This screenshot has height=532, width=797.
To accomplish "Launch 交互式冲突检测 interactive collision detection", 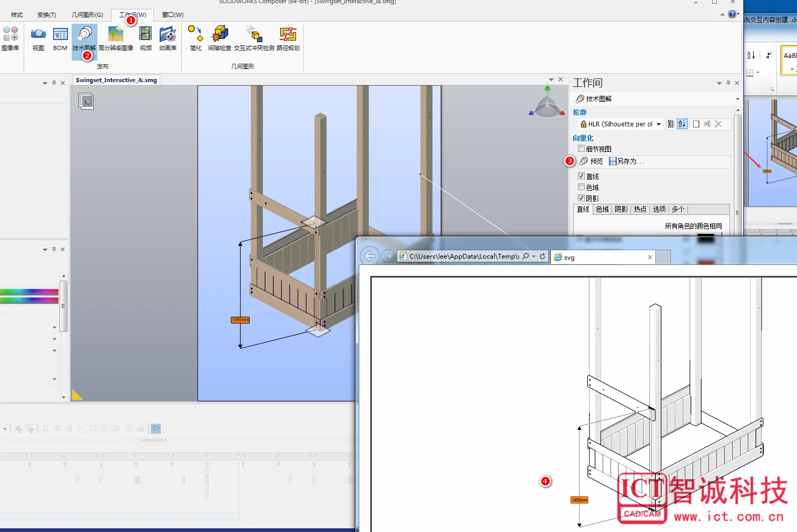I will pos(254,38).
